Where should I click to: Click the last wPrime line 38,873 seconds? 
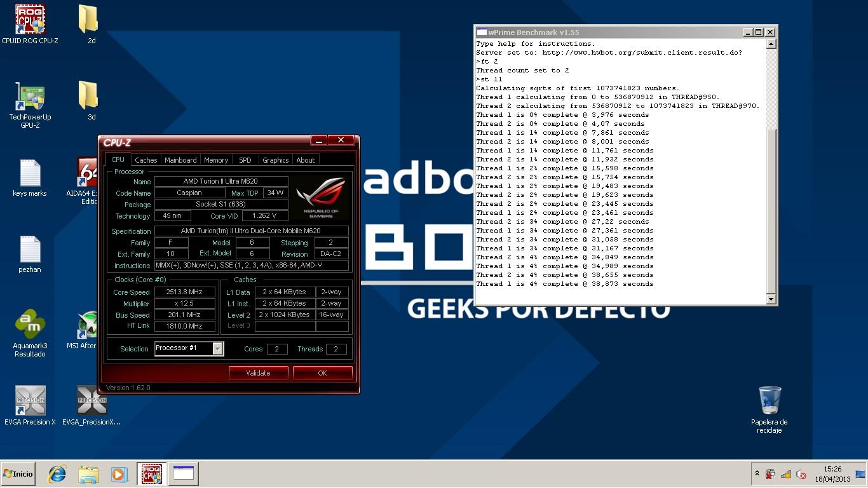pyautogui.click(x=565, y=284)
